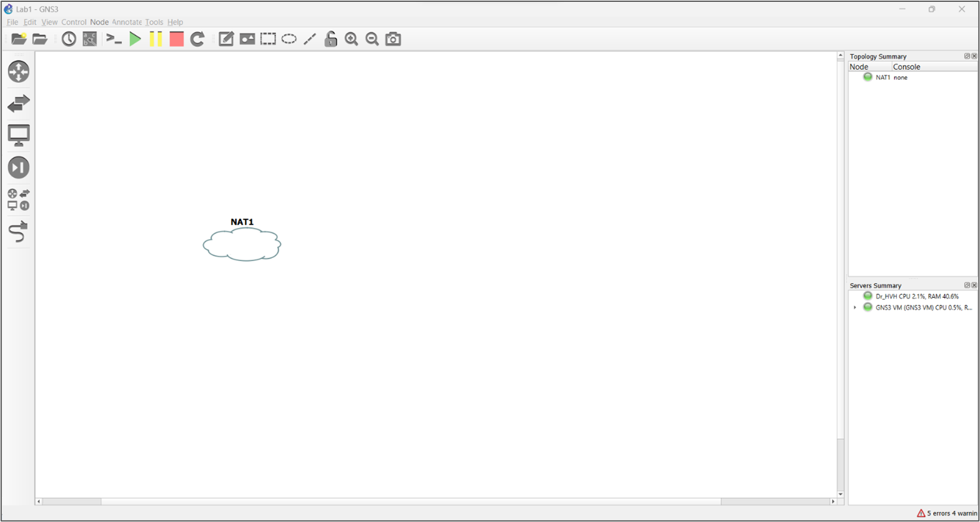The width and height of the screenshot is (980, 522).
Task: Click horizontal scrollbar left arrow
Action: [39, 501]
